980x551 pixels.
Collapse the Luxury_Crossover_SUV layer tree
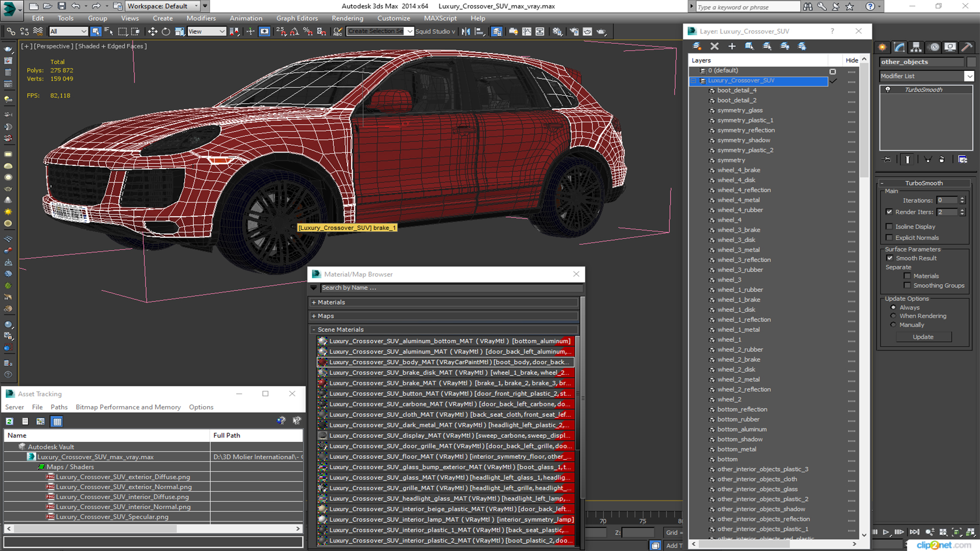[x=694, y=81]
